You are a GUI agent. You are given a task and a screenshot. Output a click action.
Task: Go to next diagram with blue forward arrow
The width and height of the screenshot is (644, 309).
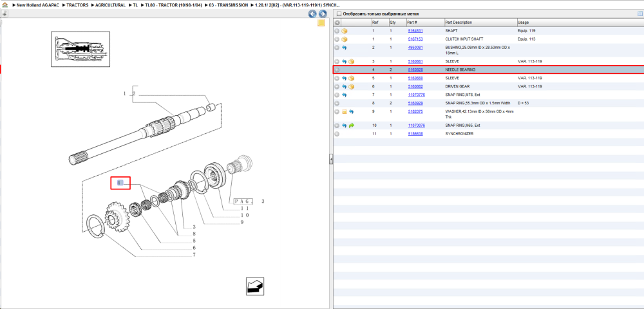click(323, 14)
